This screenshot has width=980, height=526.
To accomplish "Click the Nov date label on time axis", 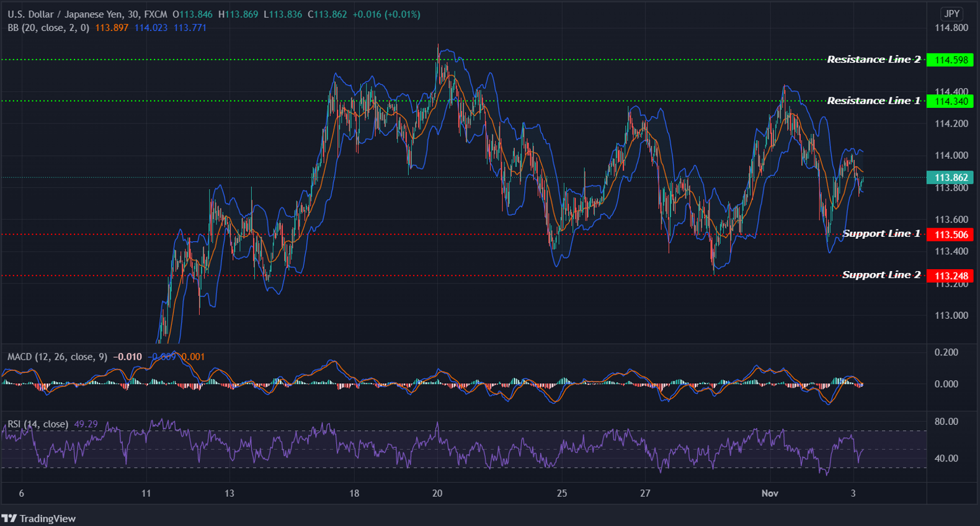I will point(770,493).
